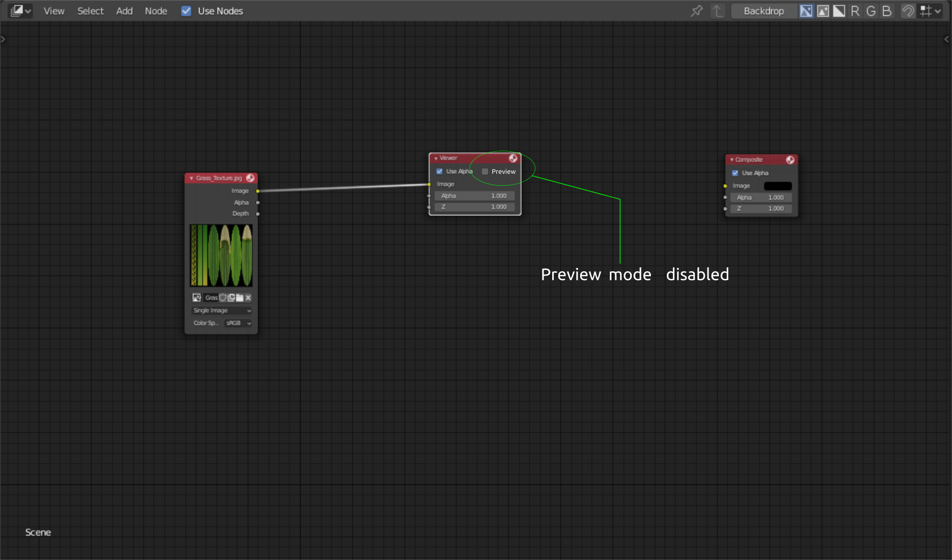Collapse the Viewer node triangle
This screenshot has width=952, height=560.
click(436, 158)
